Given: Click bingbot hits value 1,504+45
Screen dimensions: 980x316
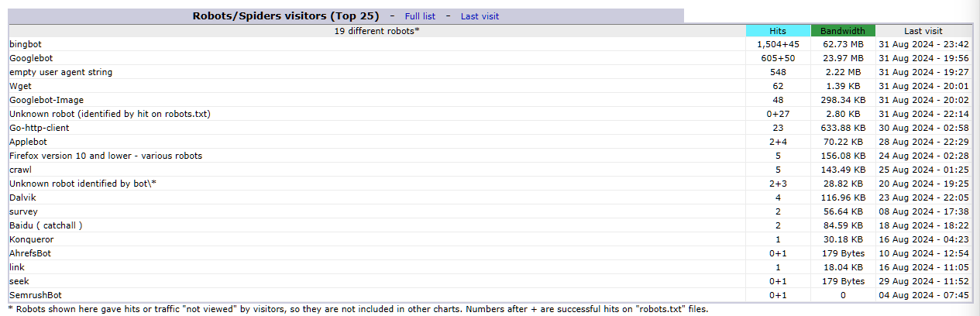Looking at the screenshot, I should click(778, 44).
